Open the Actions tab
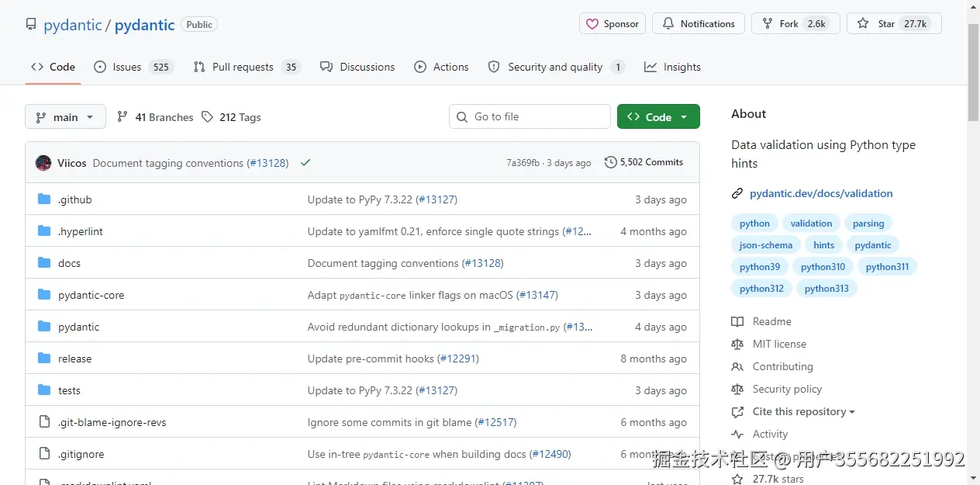The image size is (980, 485). (441, 67)
